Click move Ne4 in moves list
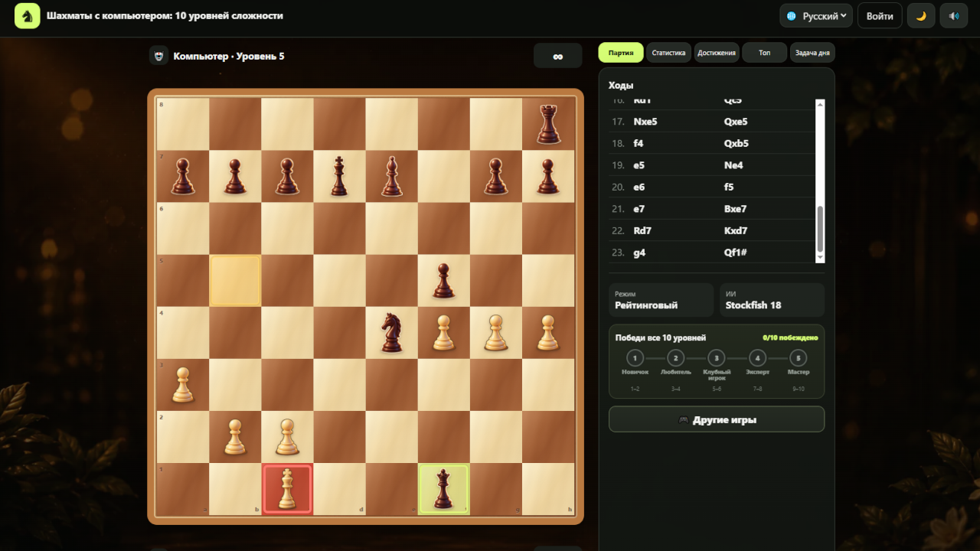 (x=733, y=165)
